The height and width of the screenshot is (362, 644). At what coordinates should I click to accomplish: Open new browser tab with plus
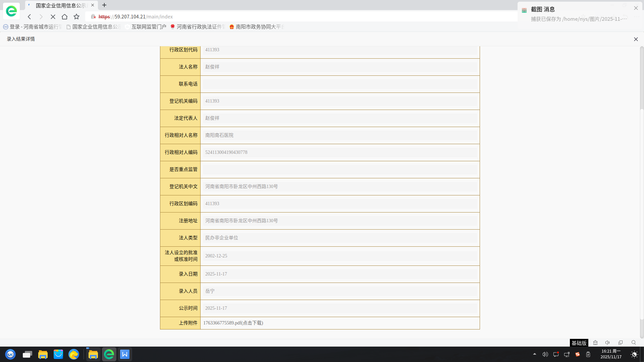(x=104, y=5)
